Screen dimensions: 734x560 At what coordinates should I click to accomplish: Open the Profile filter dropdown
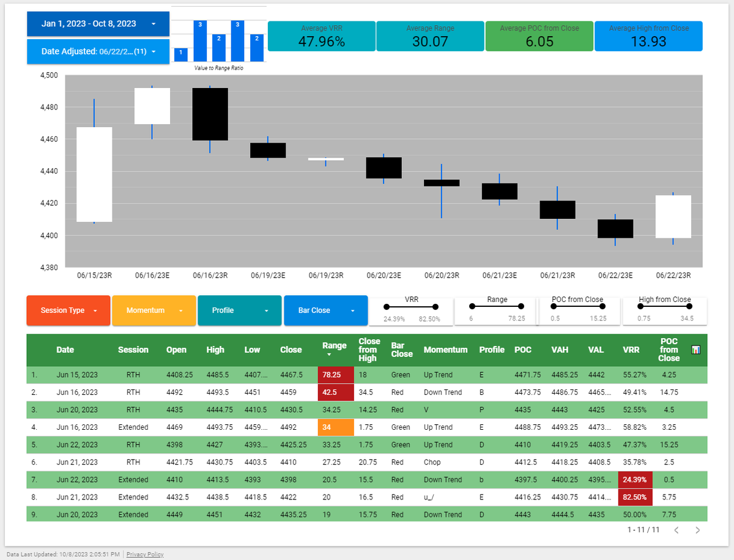tap(240, 311)
